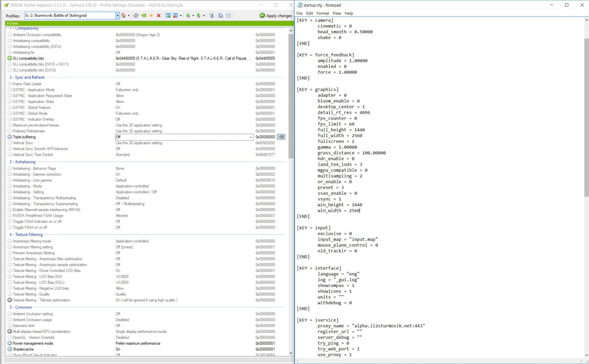Click the Apply changes button
Screen dimensions: 589x364
pos(275,16)
